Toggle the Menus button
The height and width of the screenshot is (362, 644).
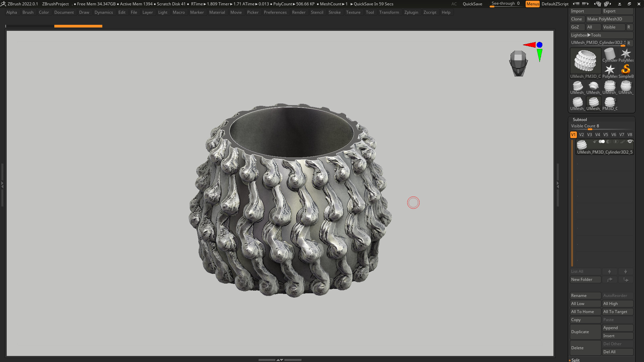533,4
